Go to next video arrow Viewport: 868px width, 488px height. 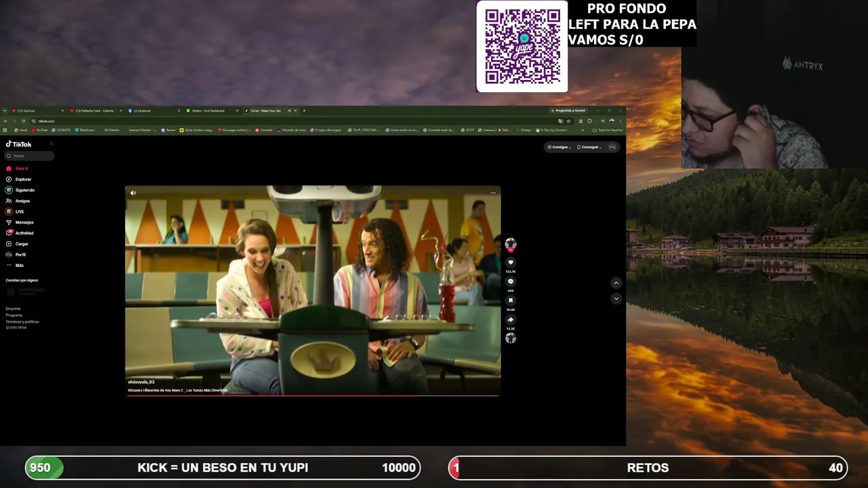(x=616, y=298)
